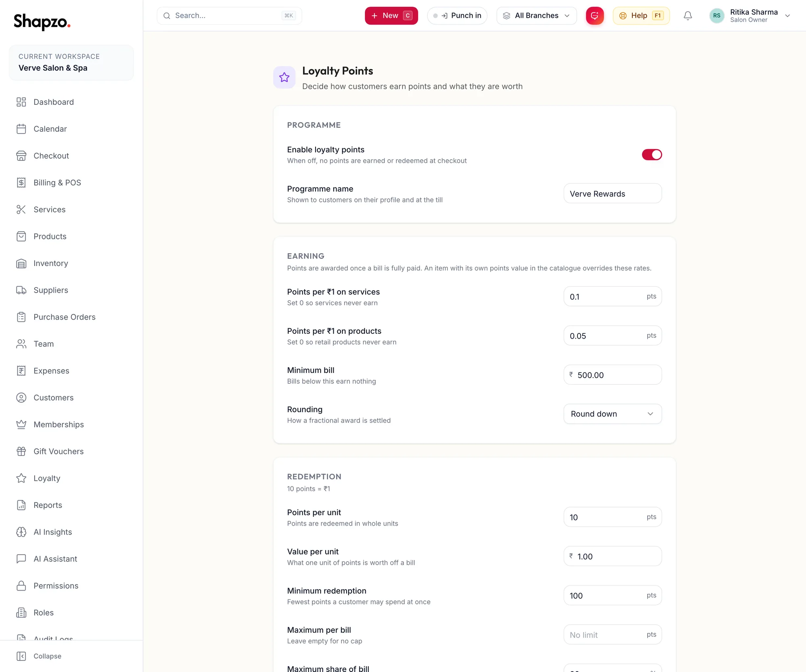Edit Points per ₹1 on products value
This screenshot has height=672, width=806.
[613, 336]
